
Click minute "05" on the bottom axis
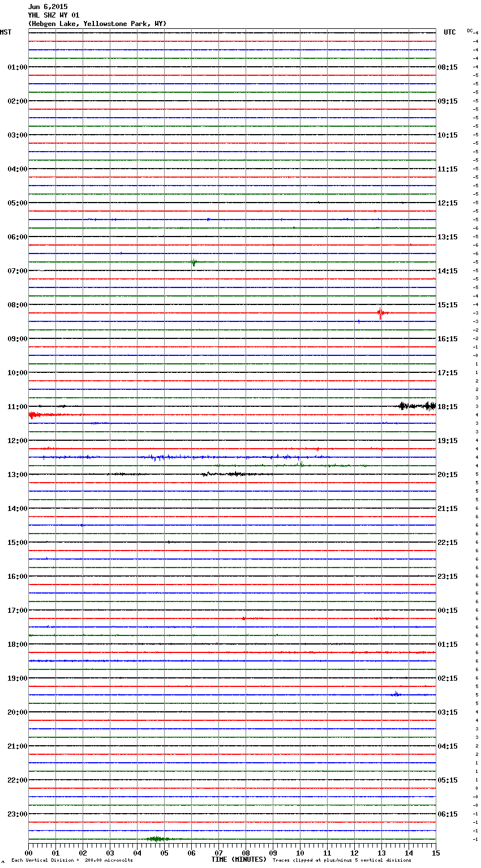164,853
